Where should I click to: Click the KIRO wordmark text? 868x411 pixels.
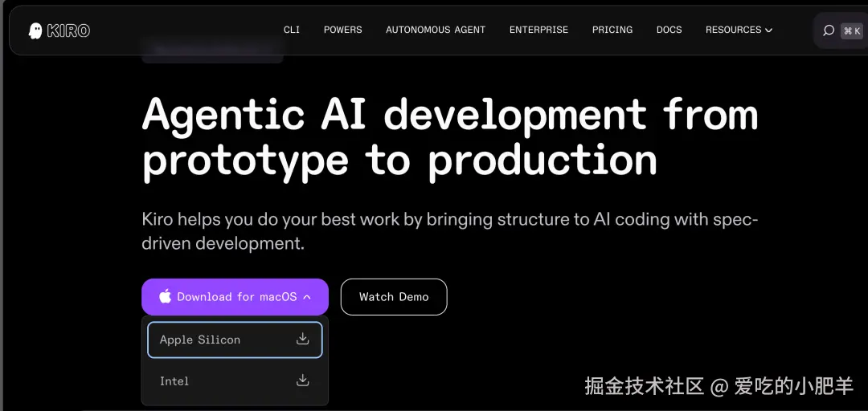pyautogui.click(x=68, y=31)
